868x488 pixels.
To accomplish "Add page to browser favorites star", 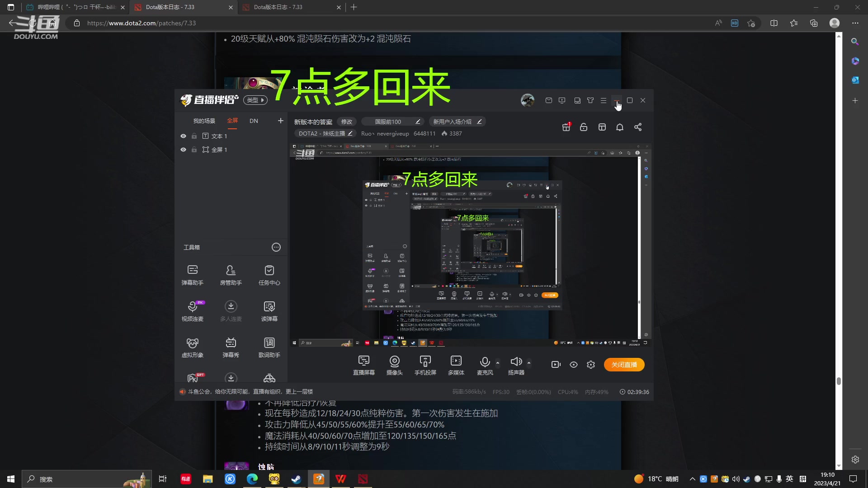I will [x=751, y=23].
